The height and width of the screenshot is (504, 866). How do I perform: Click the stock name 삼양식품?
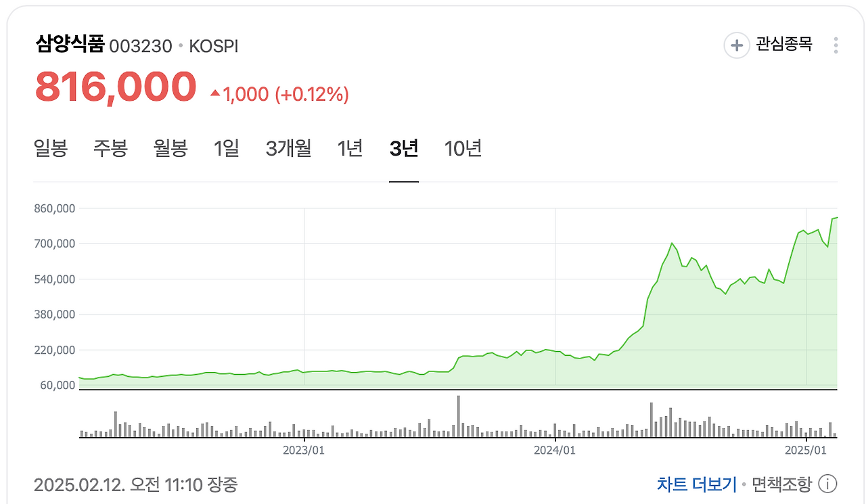coord(70,43)
